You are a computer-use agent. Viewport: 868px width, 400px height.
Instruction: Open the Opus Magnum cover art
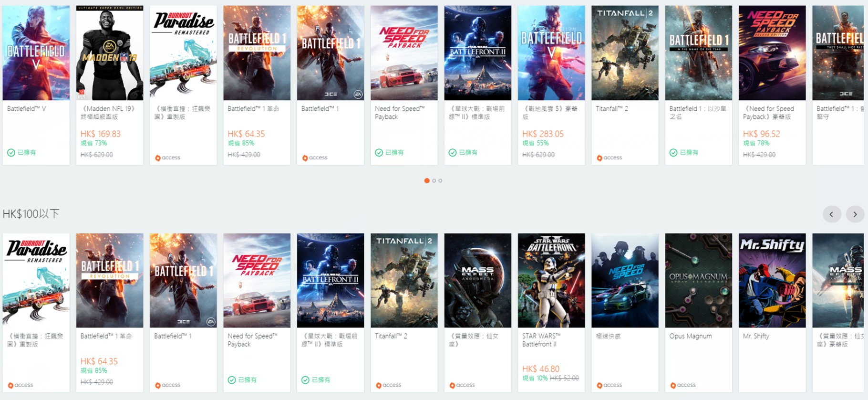[699, 280]
